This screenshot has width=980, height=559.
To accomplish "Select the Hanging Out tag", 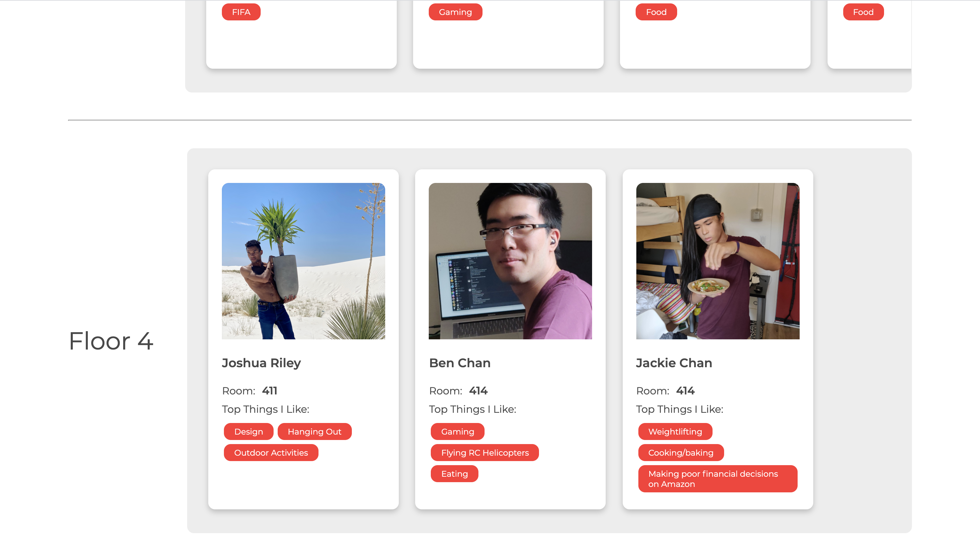I will point(314,431).
